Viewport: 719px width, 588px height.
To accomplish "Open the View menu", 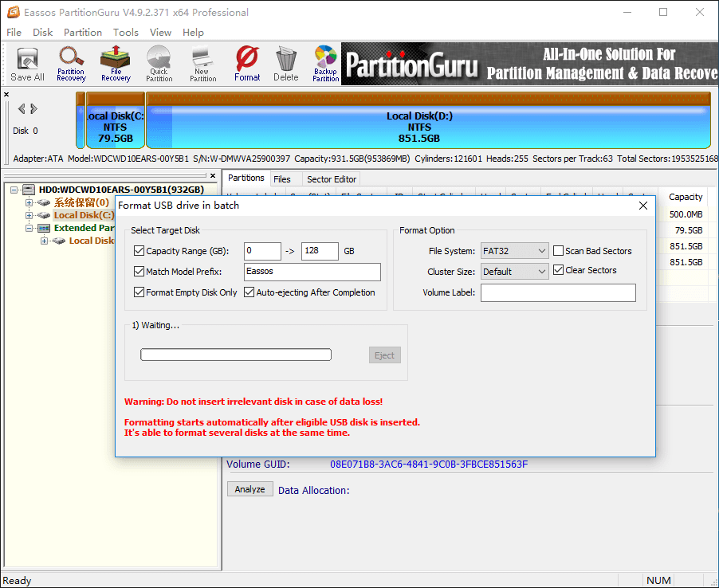I will (160, 33).
